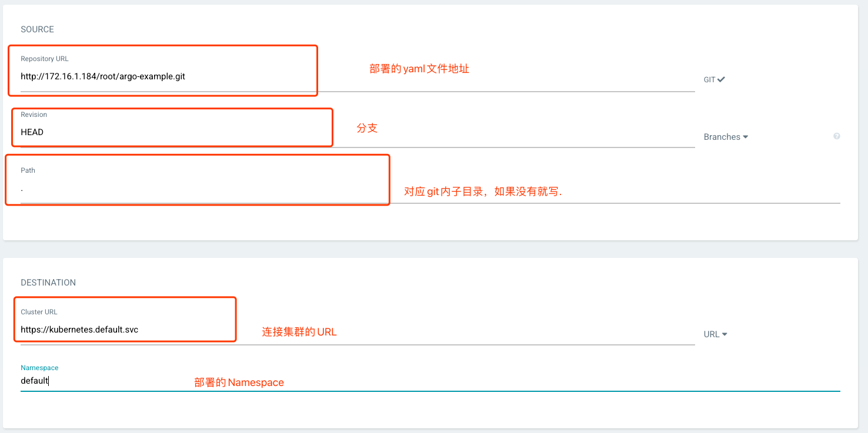Click the SOURCE section heading

tap(37, 29)
